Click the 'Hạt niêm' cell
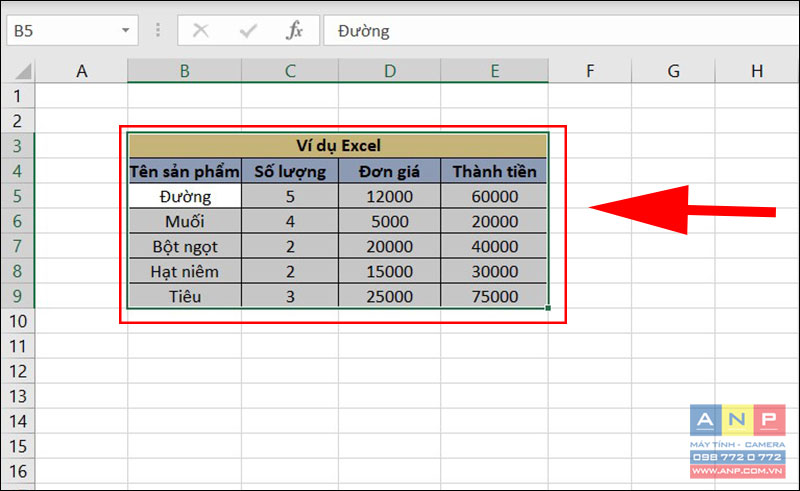Viewport: 800px width, 491px height. [x=185, y=271]
